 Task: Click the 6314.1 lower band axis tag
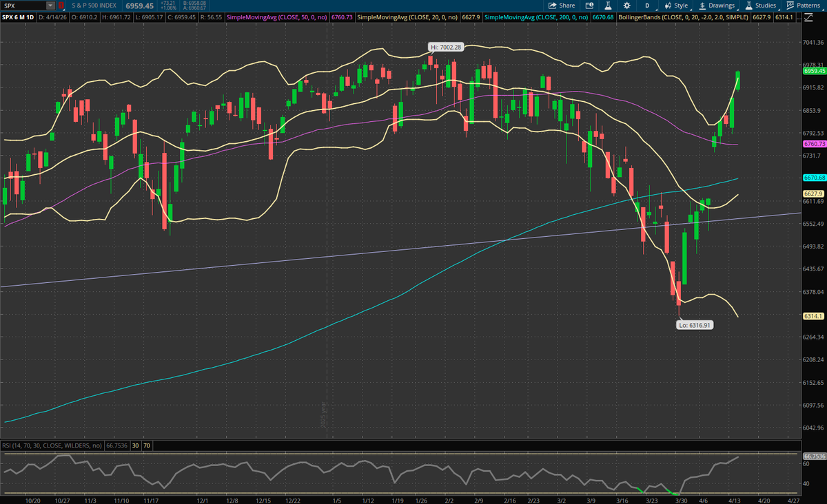tap(815, 315)
